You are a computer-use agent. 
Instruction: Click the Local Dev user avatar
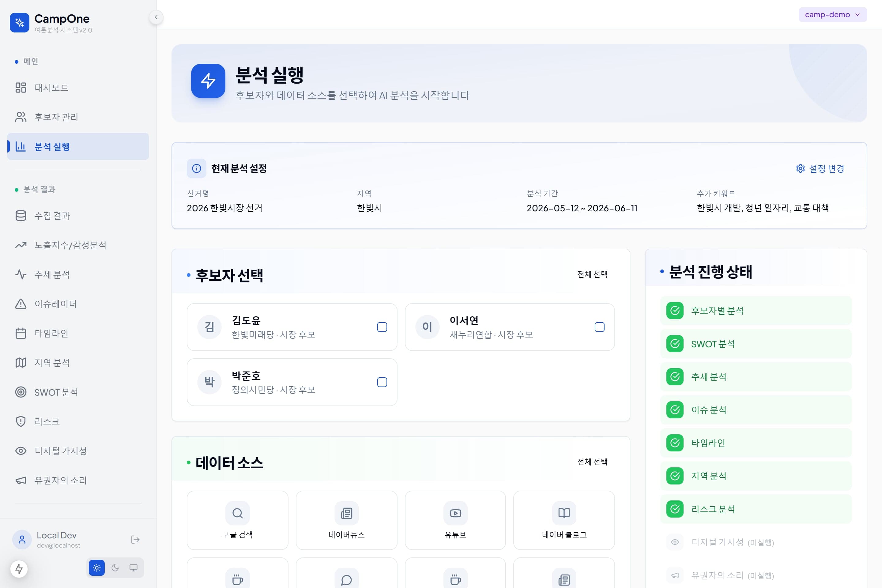click(22, 540)
